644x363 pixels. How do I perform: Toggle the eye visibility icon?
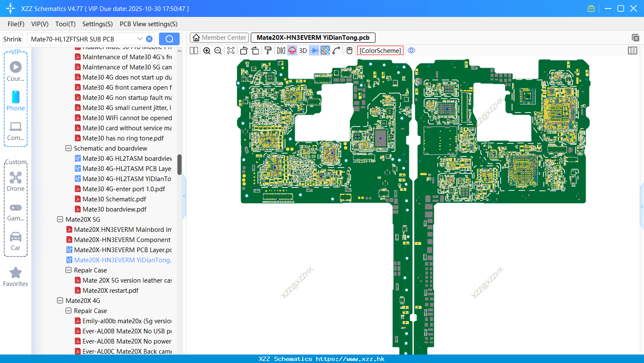pyautogui.click(x=411, y=50)
